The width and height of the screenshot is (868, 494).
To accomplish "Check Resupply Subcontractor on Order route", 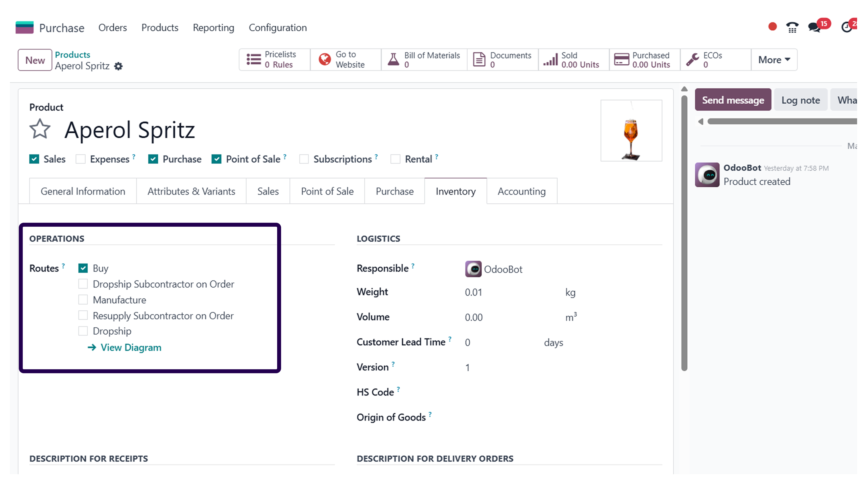I will [83, 315].
